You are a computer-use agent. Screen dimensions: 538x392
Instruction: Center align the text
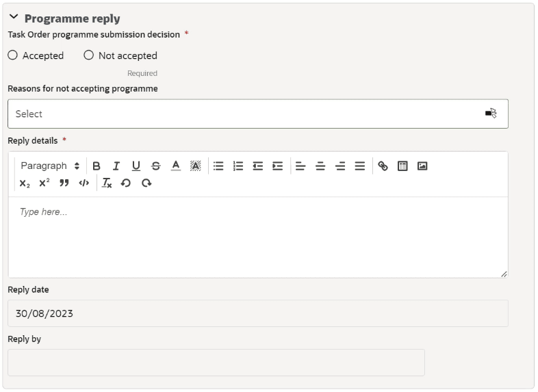point(320,166)
